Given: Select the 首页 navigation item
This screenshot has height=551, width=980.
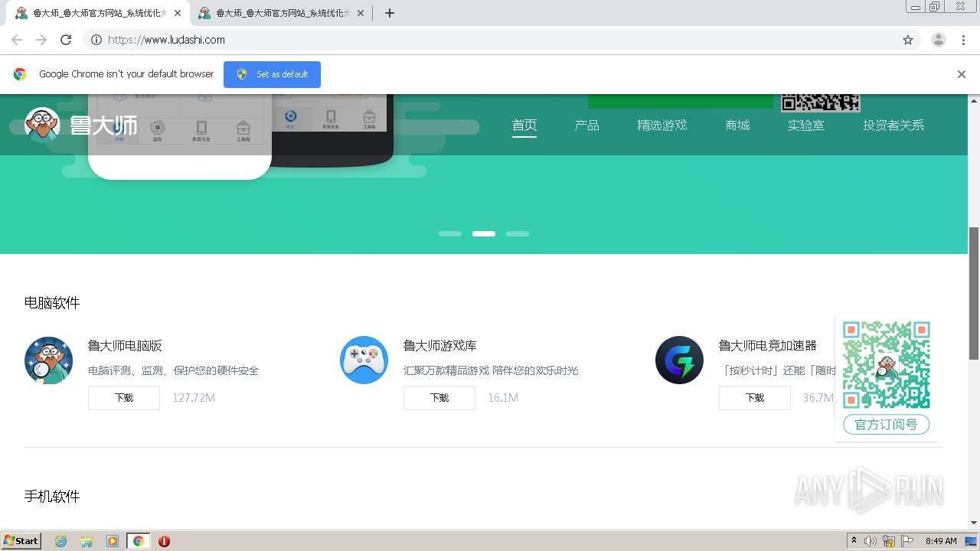Looking at the screenshot, I should (x=524, y=126).
